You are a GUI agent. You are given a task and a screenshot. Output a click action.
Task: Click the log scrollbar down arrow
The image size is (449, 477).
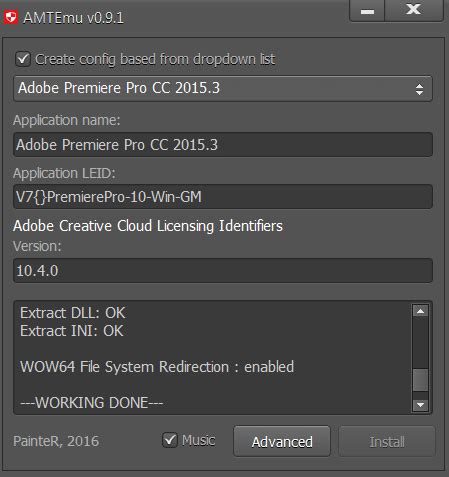(420, 404)
